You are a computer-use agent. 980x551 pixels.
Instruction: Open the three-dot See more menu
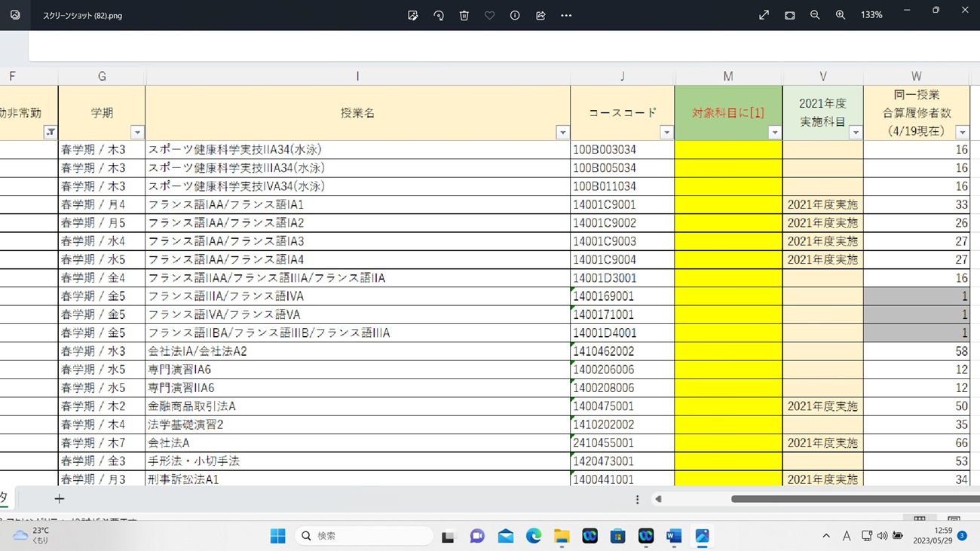566,15
